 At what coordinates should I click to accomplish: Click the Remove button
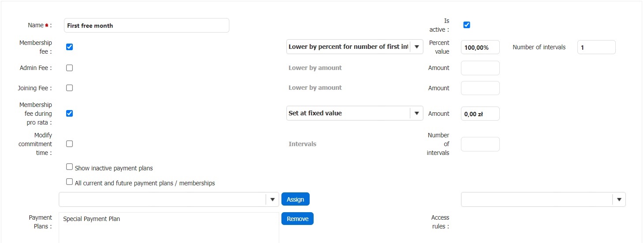(297, 219)
